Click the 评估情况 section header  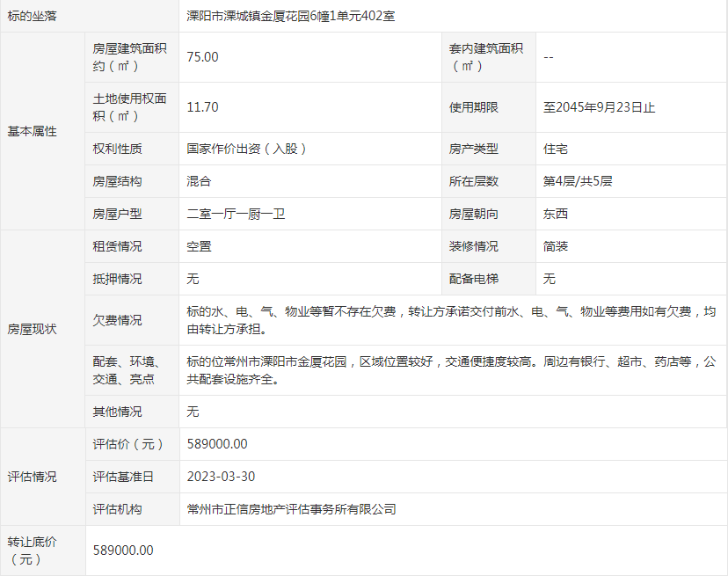tap(32, 477)
